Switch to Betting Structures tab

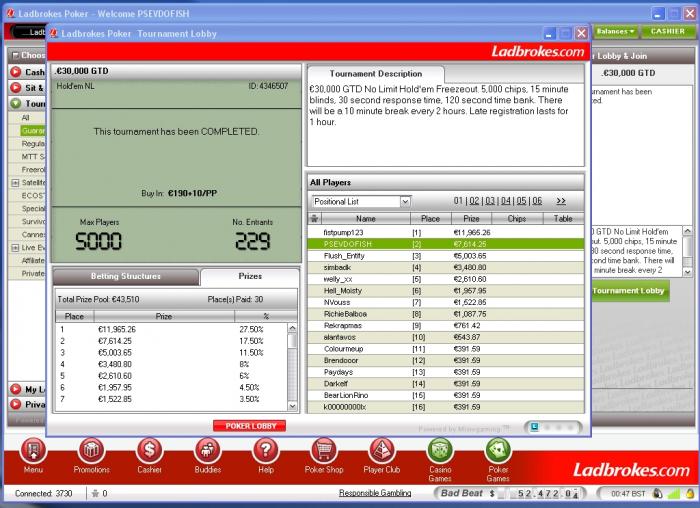[126, 276]
